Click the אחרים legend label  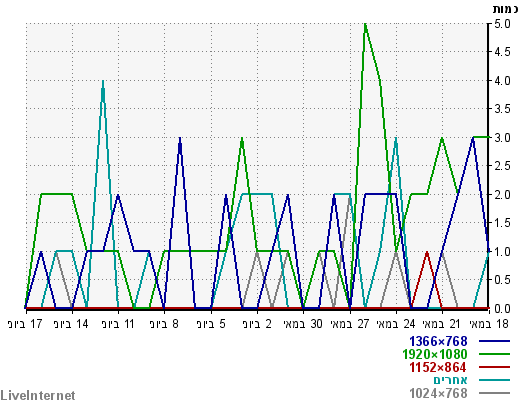(x=450, y=380)
